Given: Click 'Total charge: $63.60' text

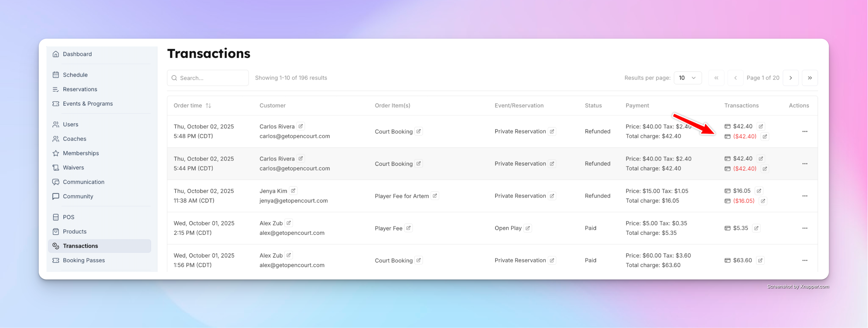Looking at the screenshot, I should 653,265.
